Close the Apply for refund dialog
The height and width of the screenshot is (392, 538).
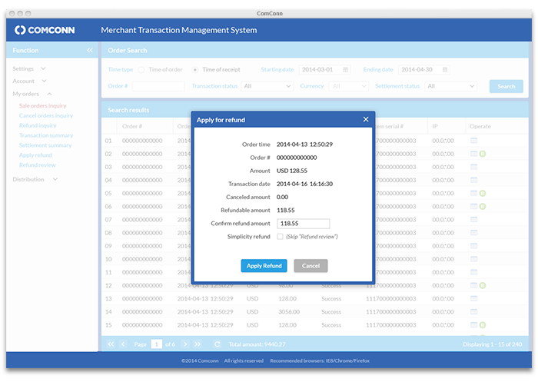(366, 120)
